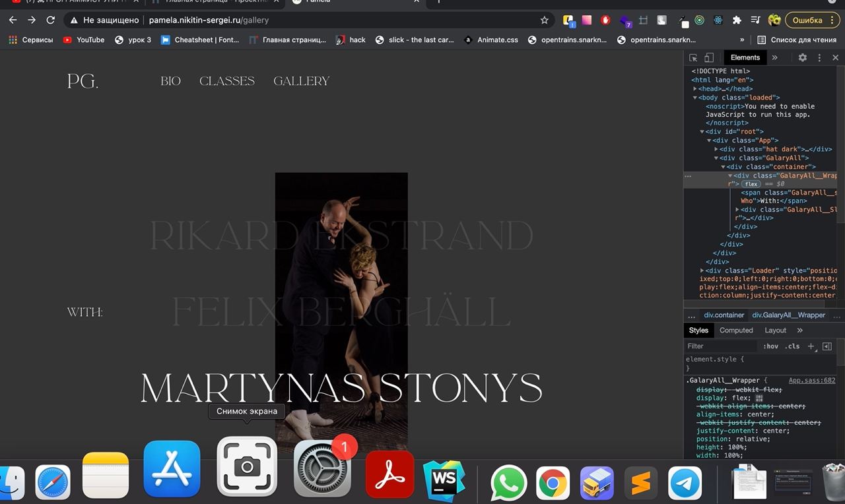
Task: Expand the div class="hat dark" node
Action: tap(716, 150)
